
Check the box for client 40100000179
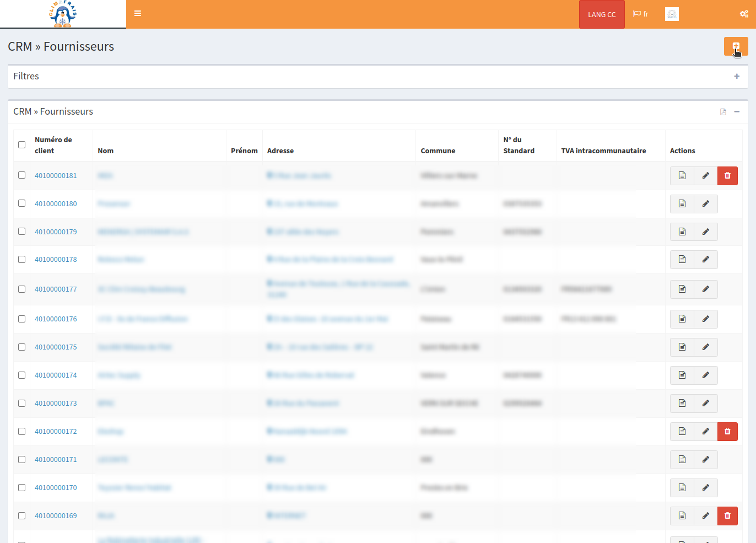click(x=21, y=232)
